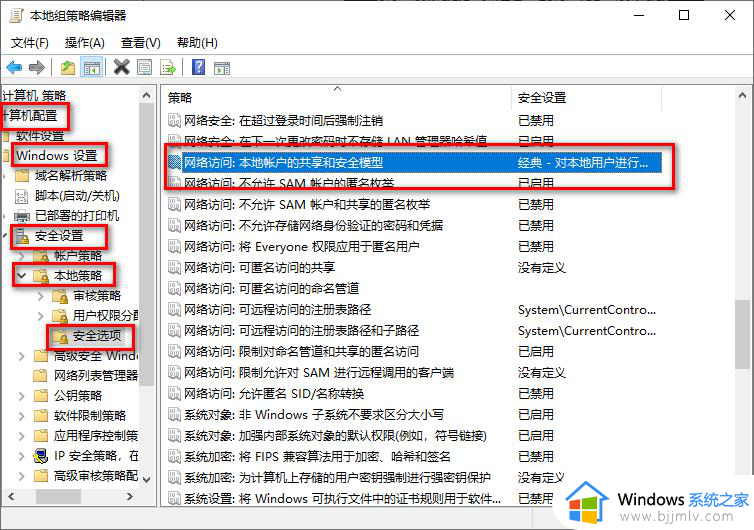Select 软件设置 in the tree
Screen dimensions: 754x530
point(40,136)
